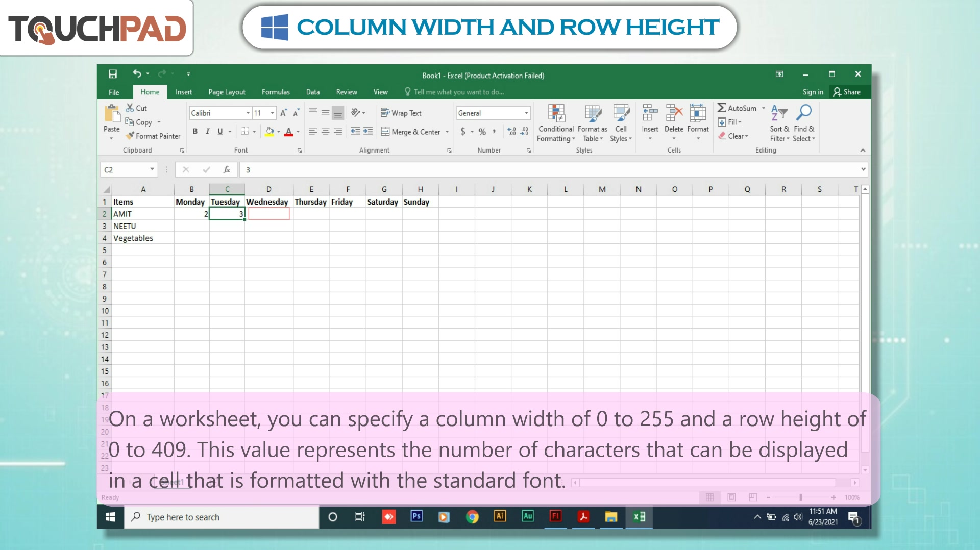Screen dimensions: 980x550
Task: Open Conditional Formatting
Action: pyautogui.click(x=556, y=123)
